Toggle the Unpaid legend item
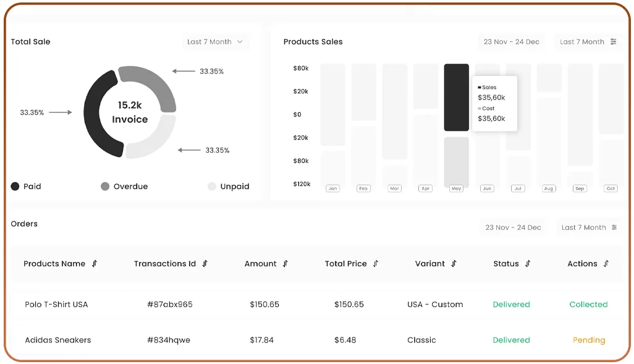The height and width of the screenshot is (364, 634). [x=228, y=186]
